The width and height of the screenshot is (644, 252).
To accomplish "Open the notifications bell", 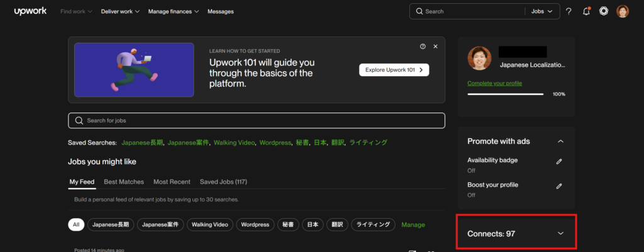I will [586, 11].
